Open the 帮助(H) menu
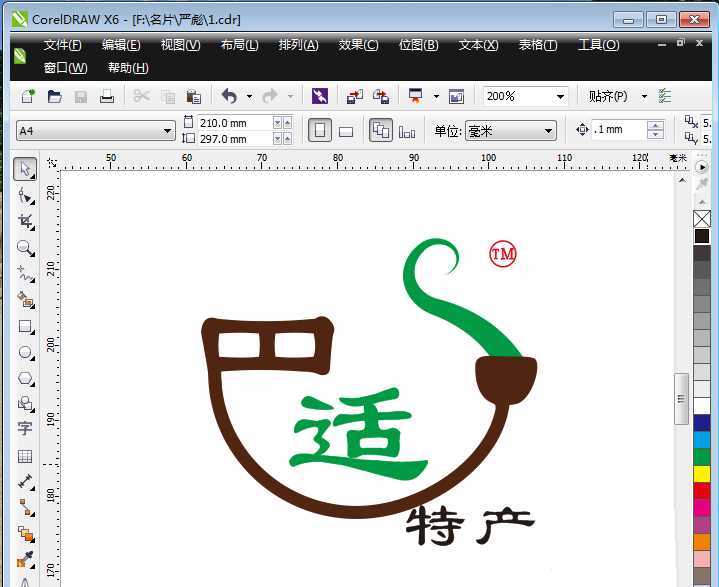The image size is (719, 587). [128, 68]
